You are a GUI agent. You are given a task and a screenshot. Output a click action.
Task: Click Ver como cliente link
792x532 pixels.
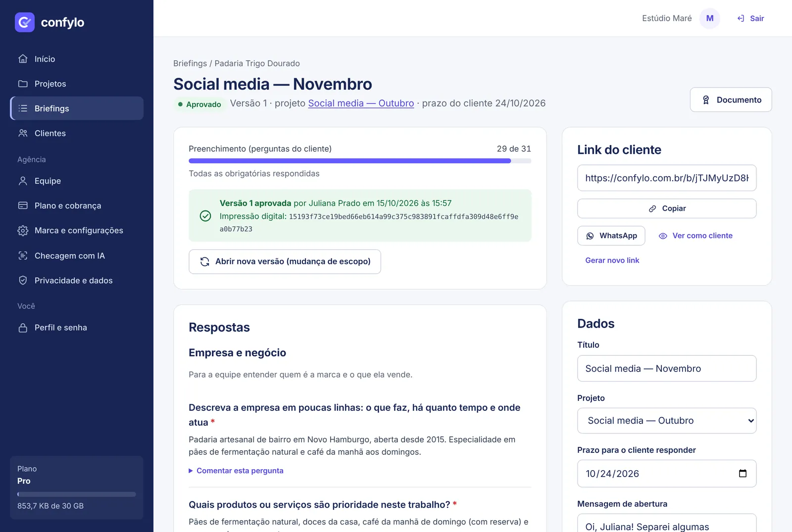[x=695, y=236]
